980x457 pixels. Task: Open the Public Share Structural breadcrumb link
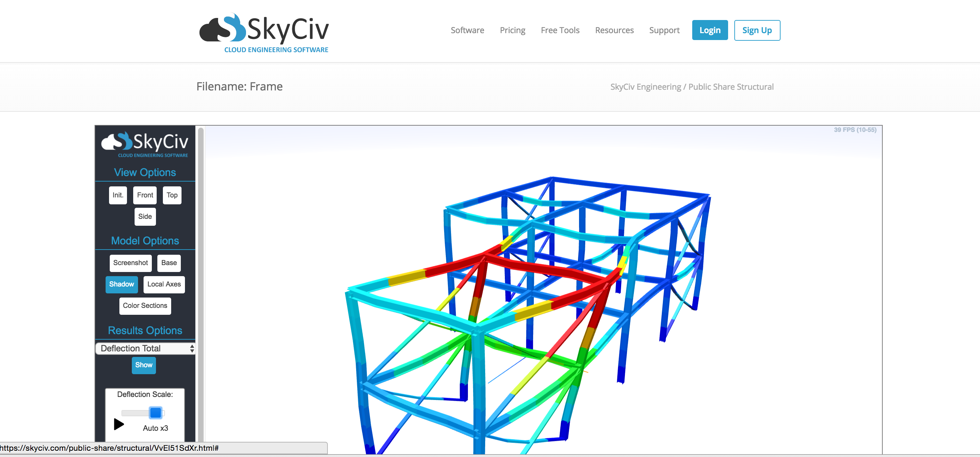pos(731,87)
